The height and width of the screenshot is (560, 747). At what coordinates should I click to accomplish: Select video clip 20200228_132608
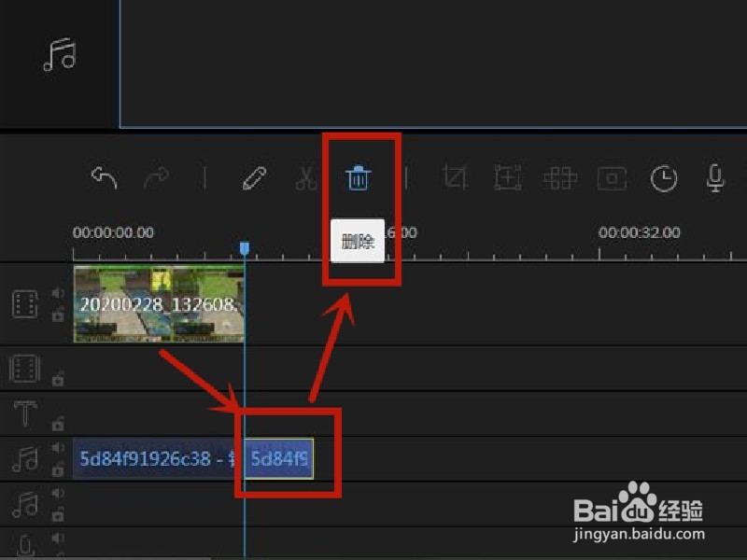click(x=159, y=304)
